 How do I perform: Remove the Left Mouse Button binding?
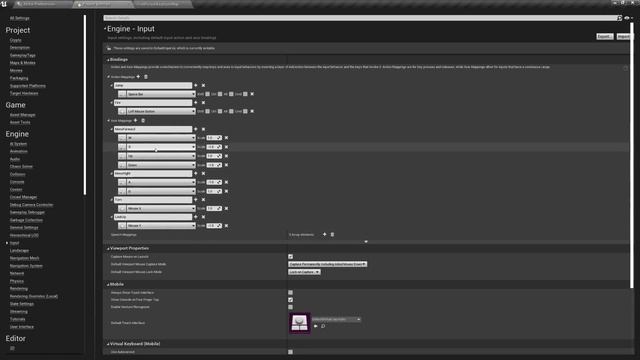click(252, 111)
